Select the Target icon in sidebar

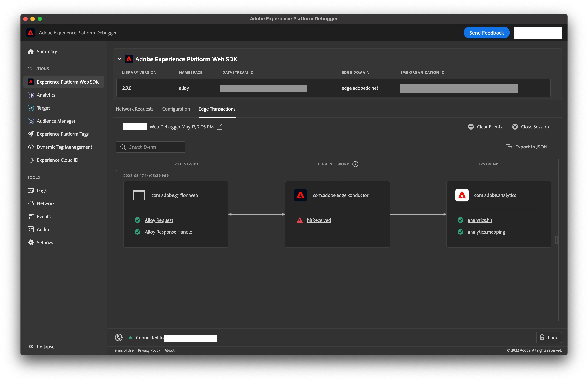coord(31,108)
